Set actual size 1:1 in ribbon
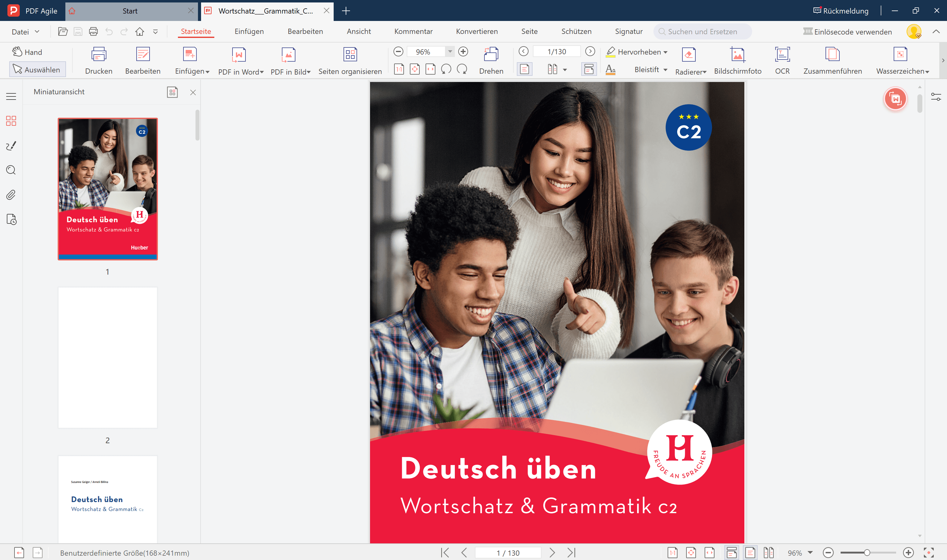The width and height of the screenshot is (947, 560). 399,69
